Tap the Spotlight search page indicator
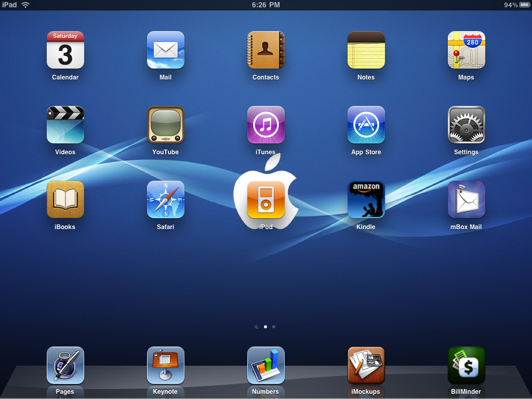Image resolution: width=532 pixels, height=399 pixels. (x=257, y=327)
